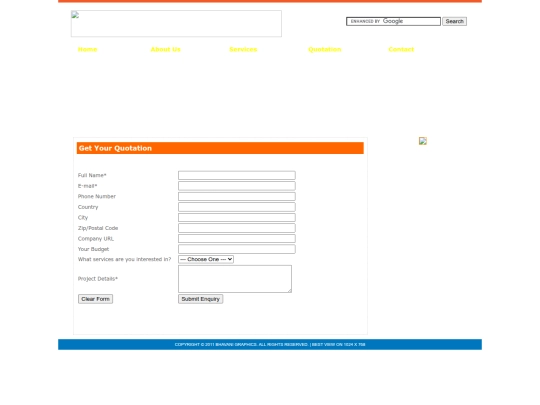Click the 'What services are you interested in?' label
Image resolution: width=540 pixels, height=405 pixels.
tap(124, 259)
